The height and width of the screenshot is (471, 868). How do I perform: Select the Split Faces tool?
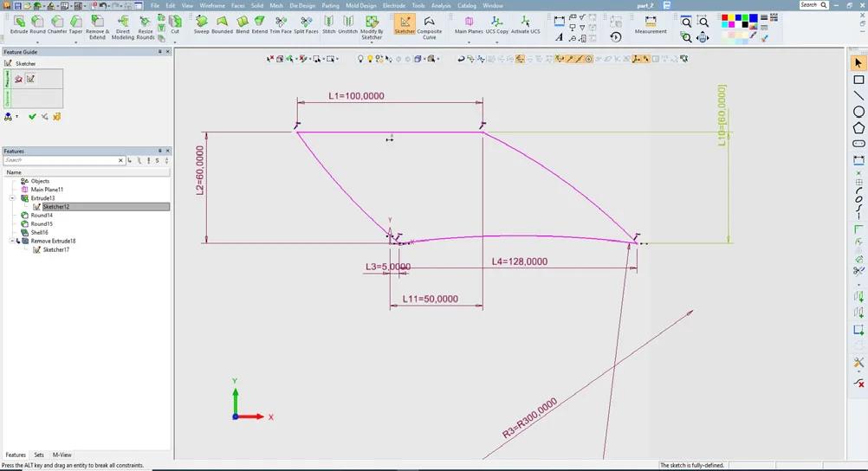click(306, 25)
